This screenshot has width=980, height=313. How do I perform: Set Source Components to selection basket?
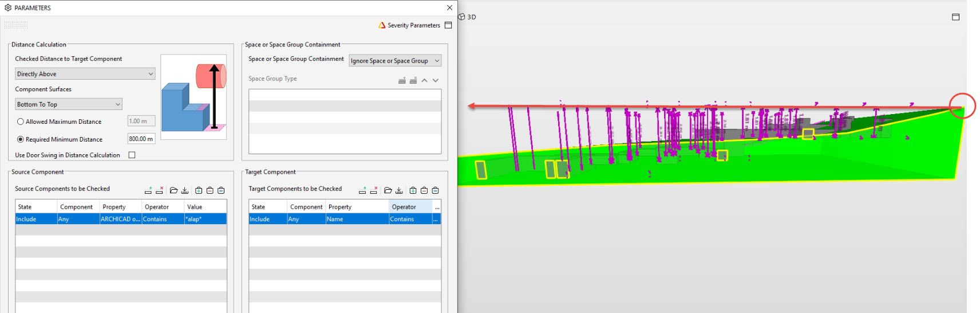click(221, 190)
